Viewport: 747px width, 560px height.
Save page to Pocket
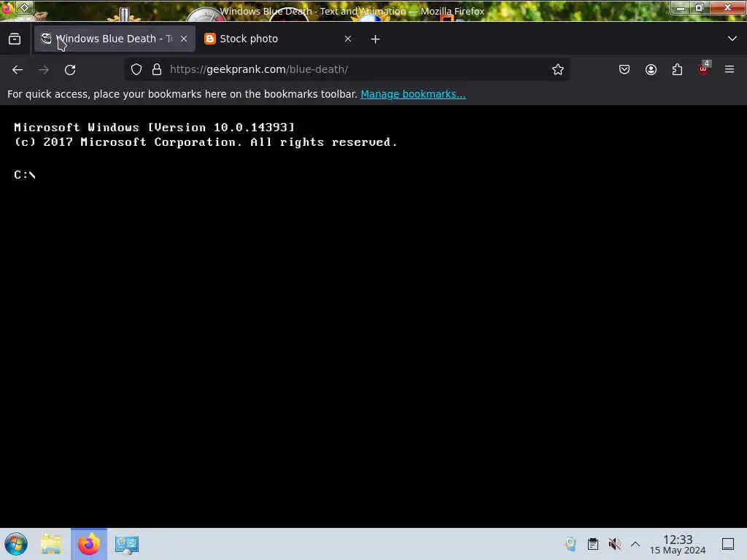[x=624, y=69]
